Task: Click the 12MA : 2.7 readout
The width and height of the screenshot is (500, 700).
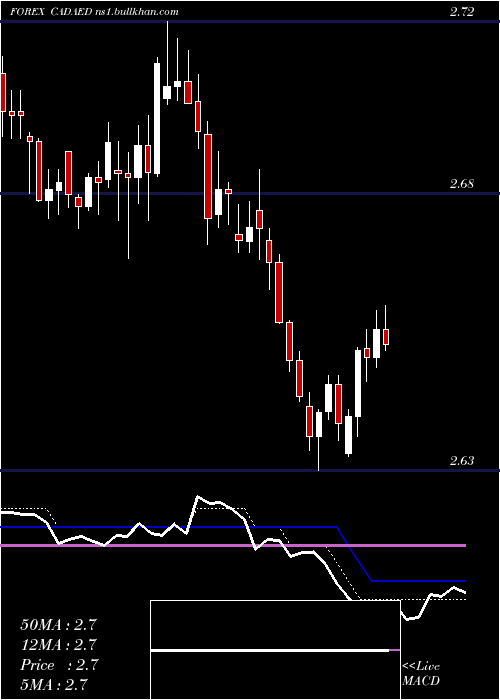Action: coord(58,645)
